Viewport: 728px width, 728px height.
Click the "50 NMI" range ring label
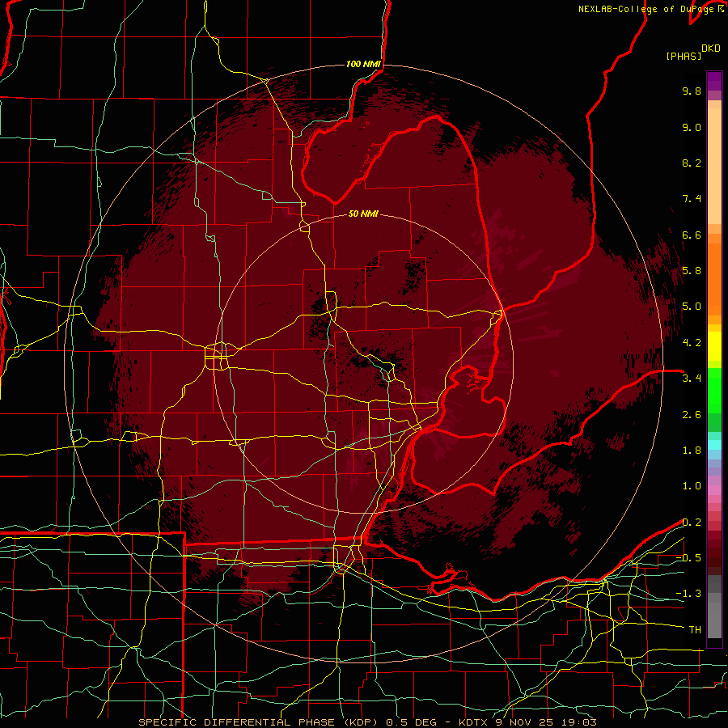pyautogui.click(x=363, y=214)
